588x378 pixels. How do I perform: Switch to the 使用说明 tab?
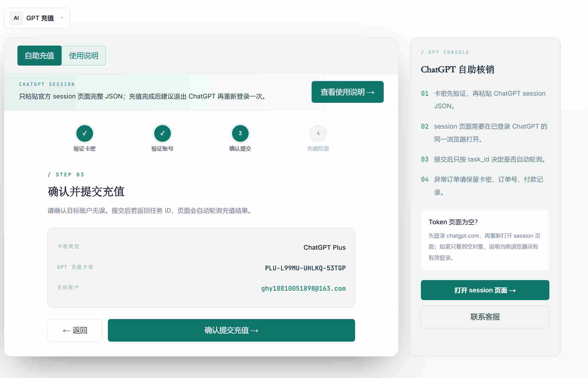84,56
